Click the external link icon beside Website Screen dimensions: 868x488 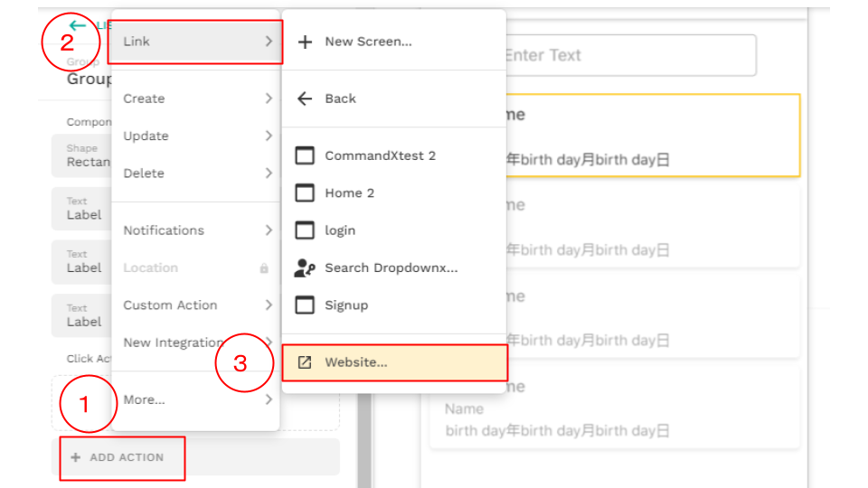(x=305, y=362)
